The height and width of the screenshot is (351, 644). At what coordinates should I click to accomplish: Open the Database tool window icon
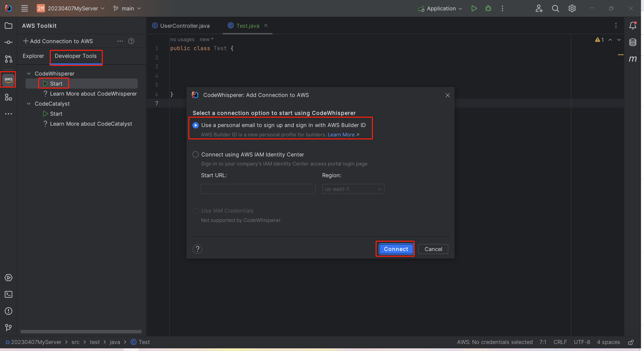point(632,42)
